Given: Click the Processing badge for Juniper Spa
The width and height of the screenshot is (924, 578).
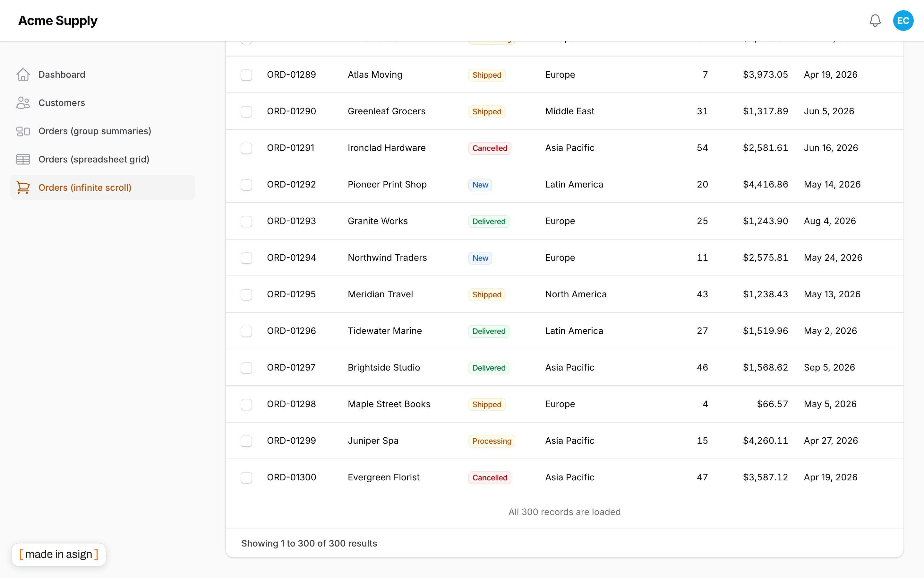Looking at the screenshot, I should coord(492,441).
